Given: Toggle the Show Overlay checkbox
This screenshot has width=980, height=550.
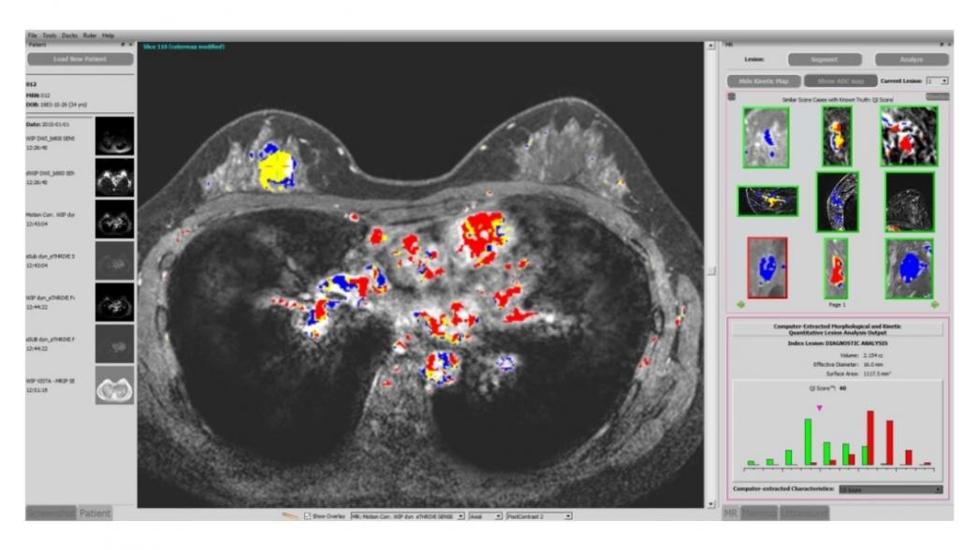Looking at the screenshot, I should click(308, 515).
